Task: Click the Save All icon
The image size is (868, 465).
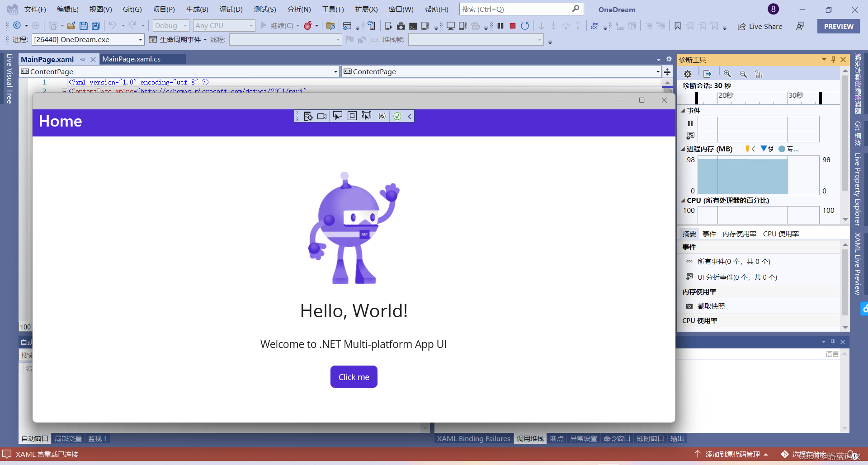Action: (96, 26)
